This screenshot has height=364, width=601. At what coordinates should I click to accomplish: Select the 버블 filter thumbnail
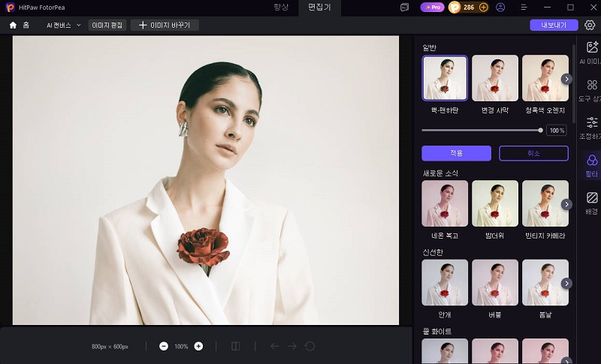pyautogui.click(x=495, y=282)
